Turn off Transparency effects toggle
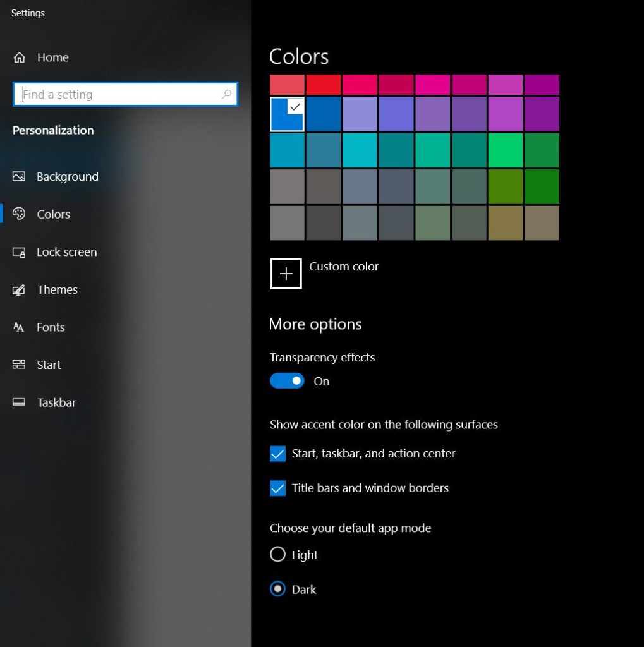The width and height of the screenshot is (644, 647). [287, 381]
